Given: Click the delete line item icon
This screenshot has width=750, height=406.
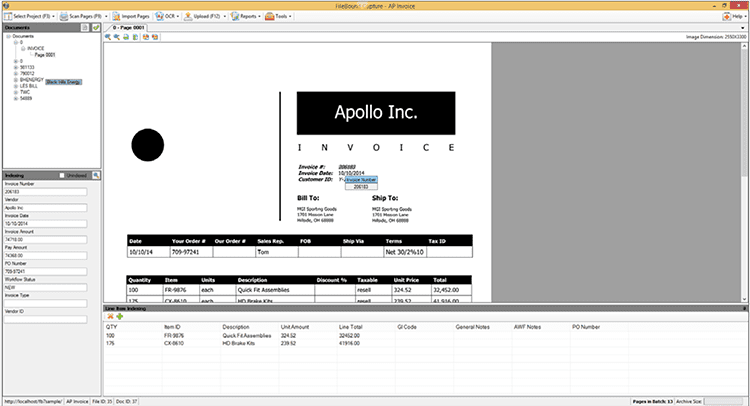Looking at the screenshot, I should [110, 316].
